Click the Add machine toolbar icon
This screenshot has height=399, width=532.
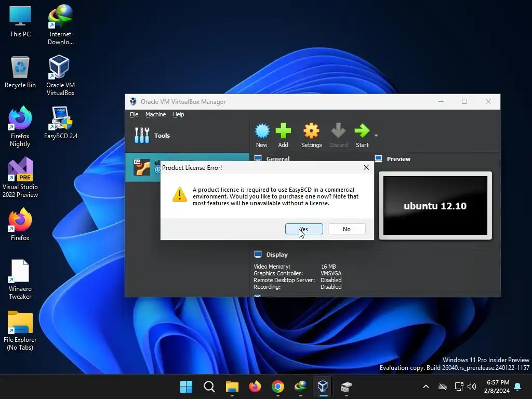coord(283,136)
